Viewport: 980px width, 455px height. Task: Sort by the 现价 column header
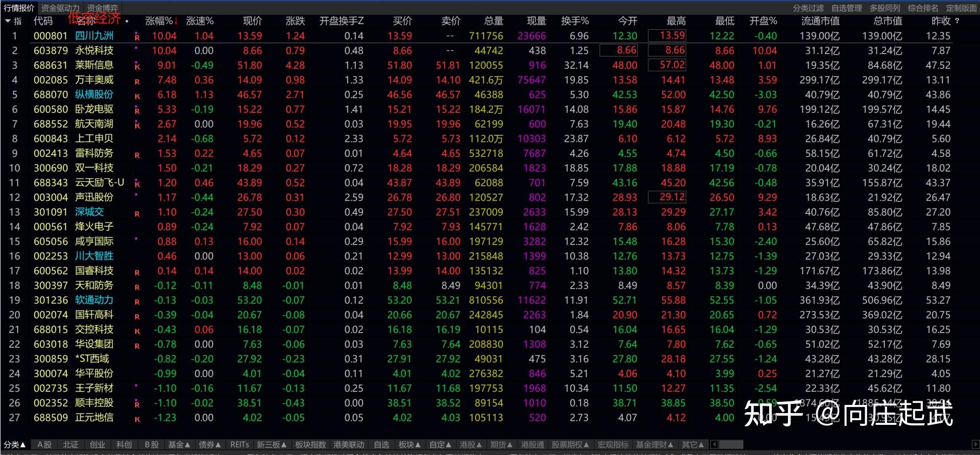[252, 21]
